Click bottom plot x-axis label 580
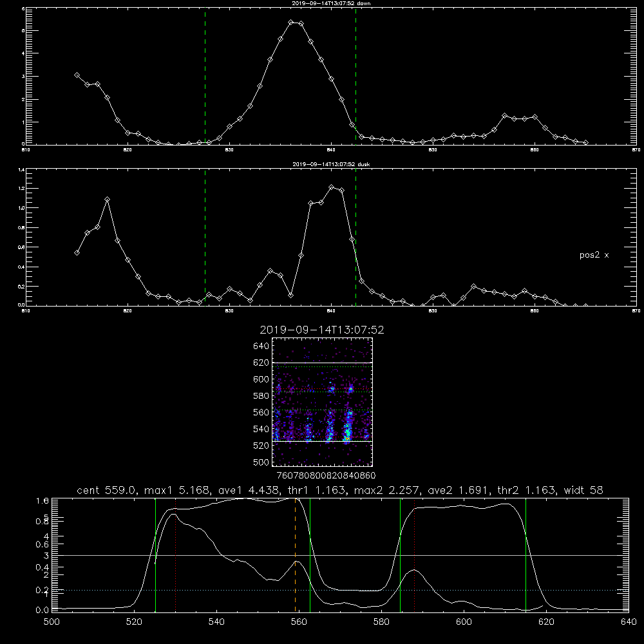Image resolution: width=644 pixels, height=644 pixels. pos(381,622)
